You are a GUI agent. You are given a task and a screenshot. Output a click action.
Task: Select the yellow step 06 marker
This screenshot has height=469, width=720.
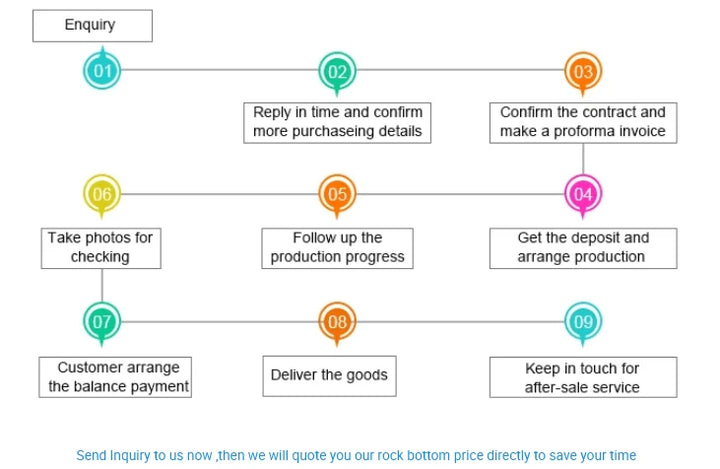pyautogui.click(x=102, y=194)
